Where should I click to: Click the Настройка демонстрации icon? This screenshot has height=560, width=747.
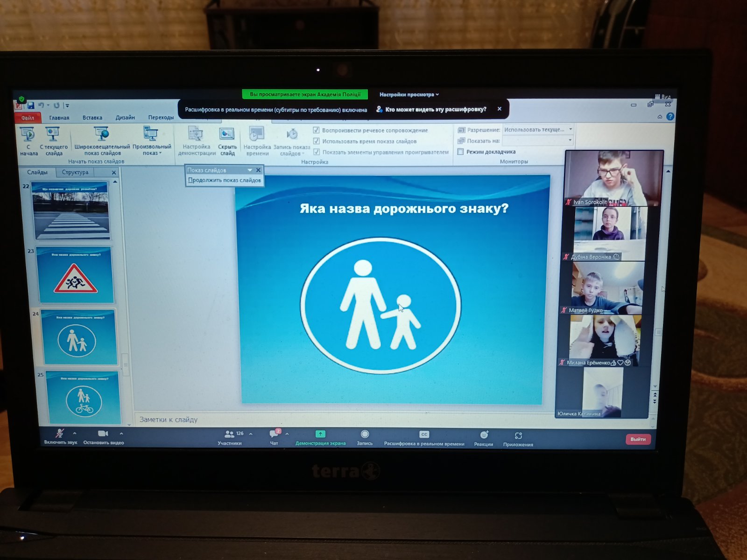click(x=196, y=134)
